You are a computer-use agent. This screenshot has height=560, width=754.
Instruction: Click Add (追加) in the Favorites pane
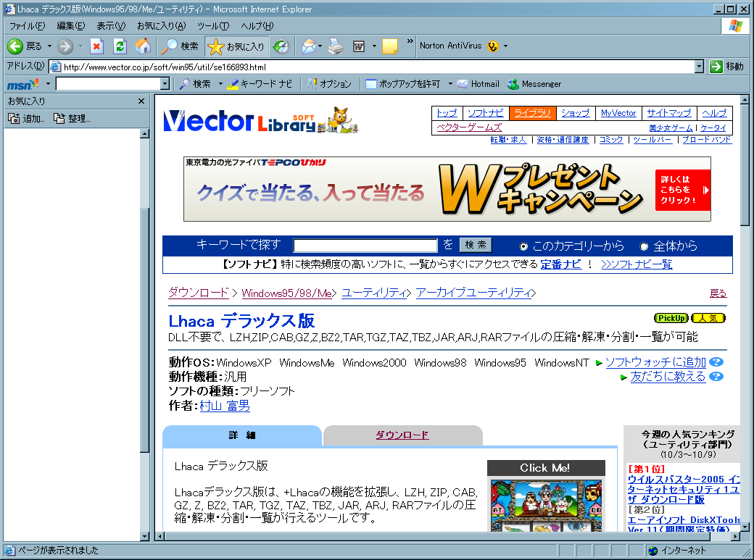[x=26, y=118]
